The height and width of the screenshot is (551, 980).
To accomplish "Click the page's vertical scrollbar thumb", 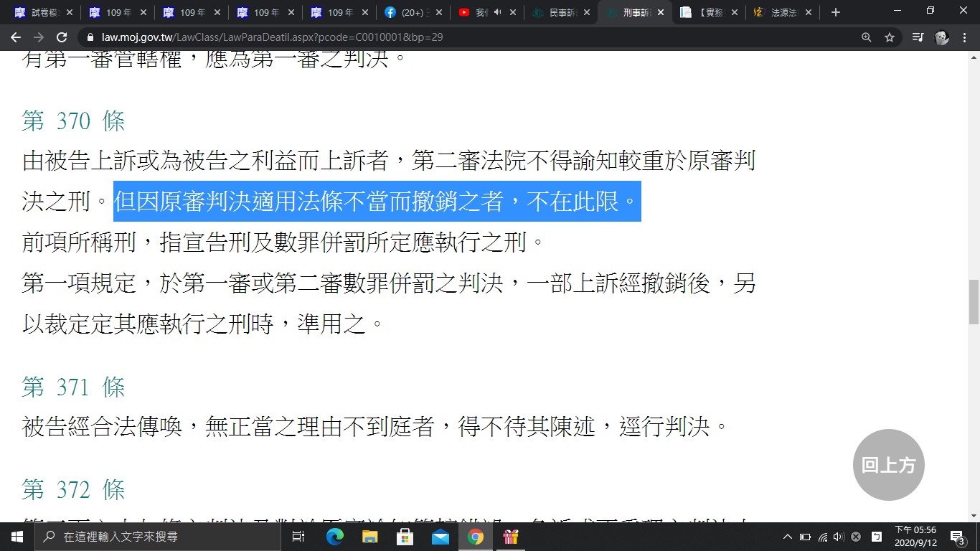I will point(974,301).
